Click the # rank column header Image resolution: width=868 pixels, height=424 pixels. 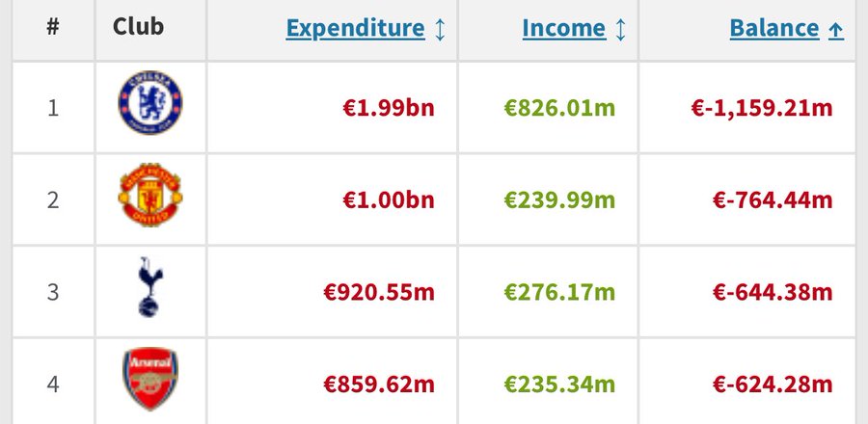[x=53, y=26]
